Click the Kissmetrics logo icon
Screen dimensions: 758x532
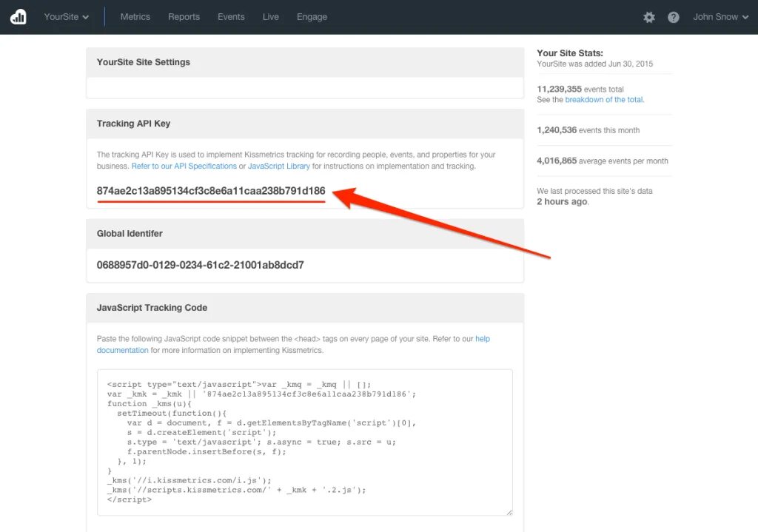click(19, 17)
